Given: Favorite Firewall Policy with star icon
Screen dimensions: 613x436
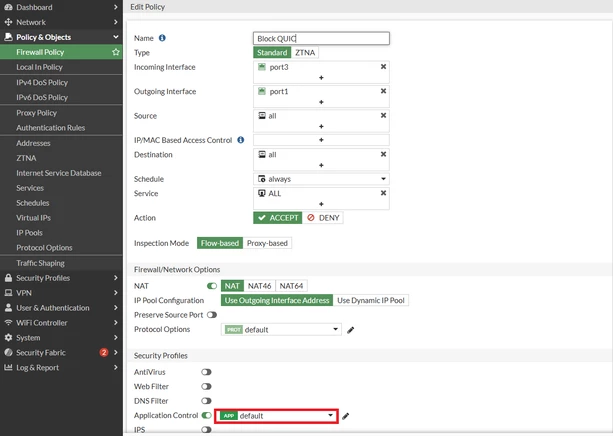Looking at the screenshot, I should 116,52.
